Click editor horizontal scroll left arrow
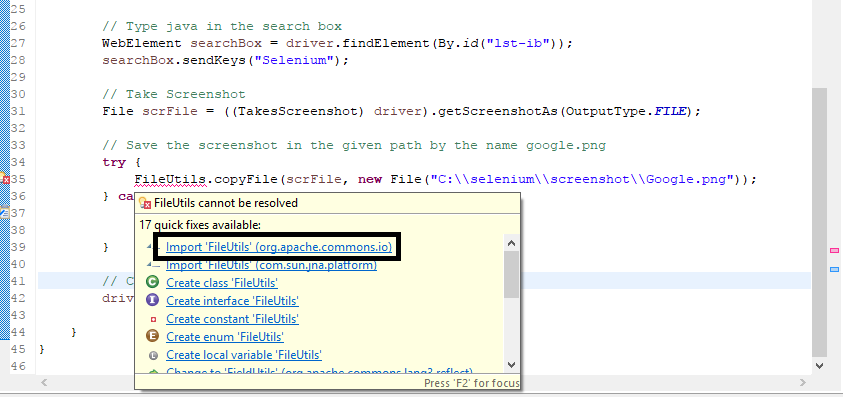The height and width of the screenshot is (397, 843). tap(44, 382)
